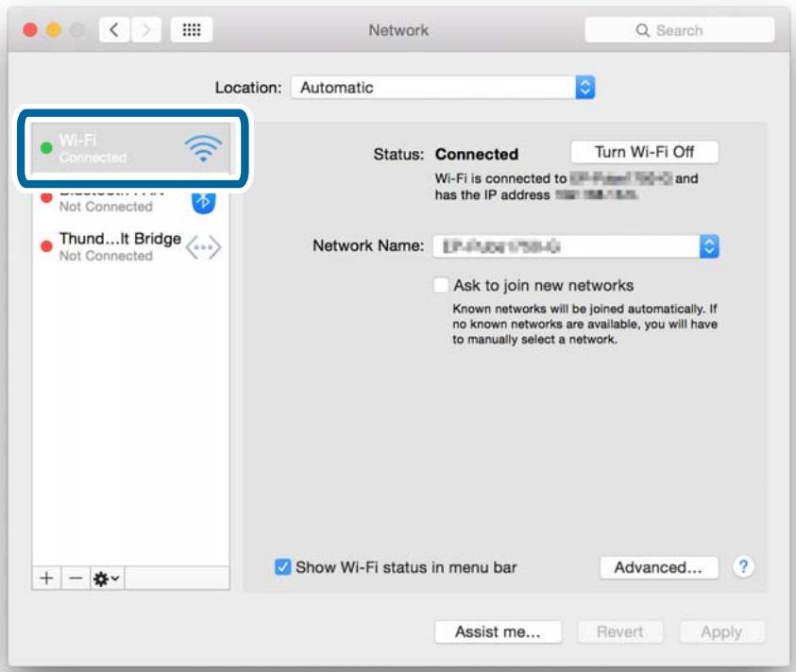This screenshot has width=796, height=672.
Task: Click the Network window title
Action: pos(398,30)
